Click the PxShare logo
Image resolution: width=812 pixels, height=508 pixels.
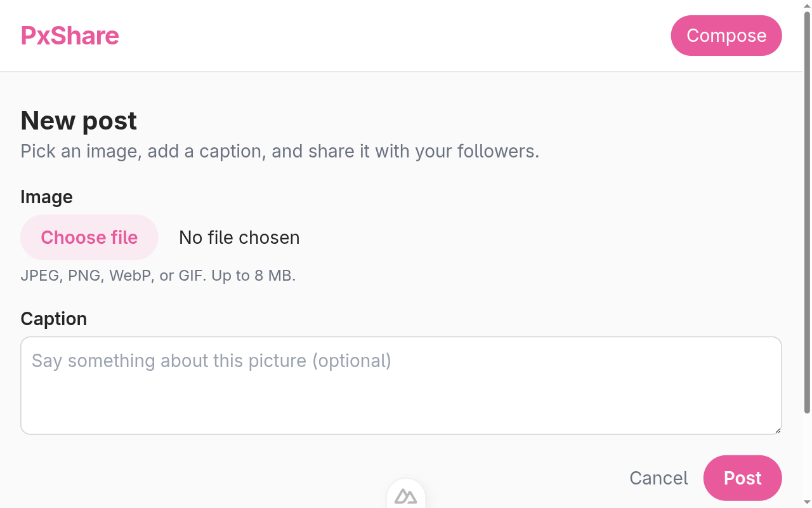pos(70,36)
